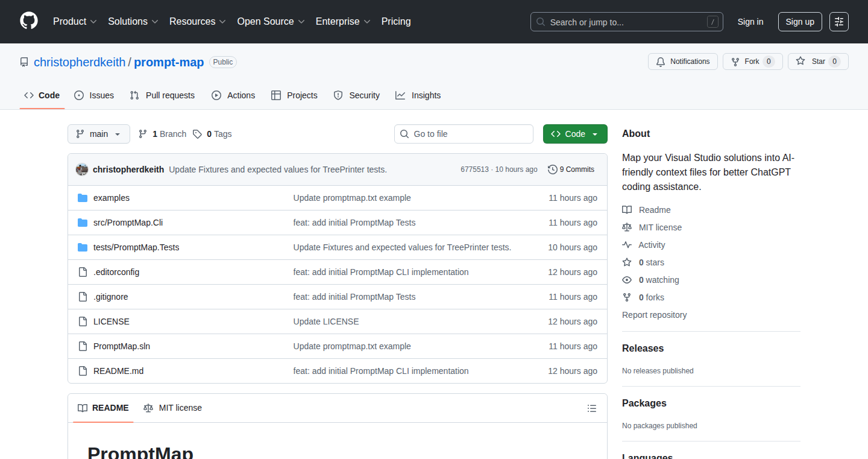Click the examples folder icon
The width and height of the screenshot is (868, 459).
pyautogui.click(x=83, y=198)
